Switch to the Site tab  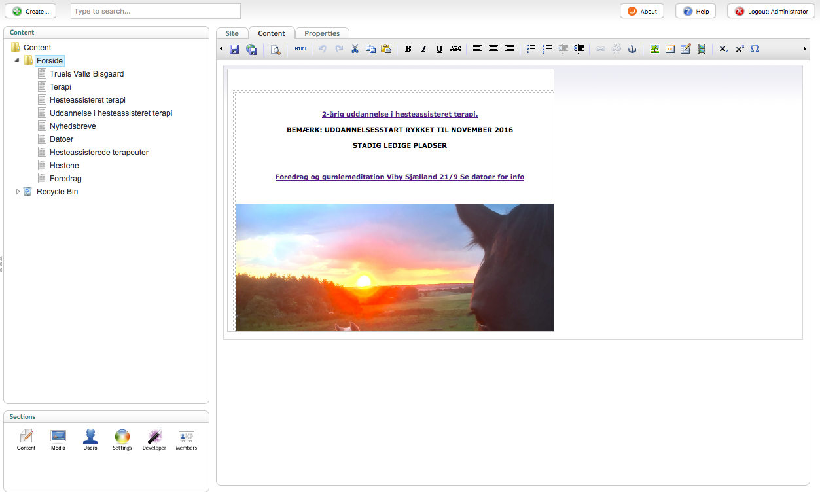tap(232, 33)
